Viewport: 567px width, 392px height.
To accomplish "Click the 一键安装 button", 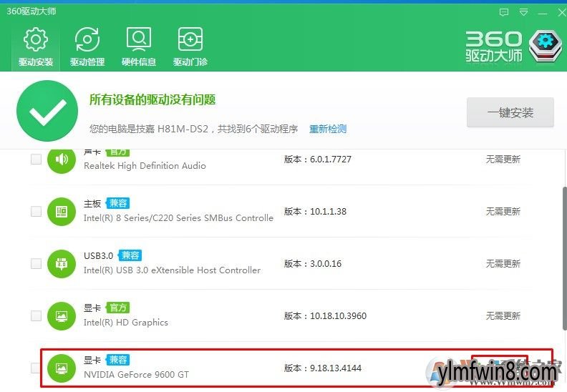I will coord(510,112).
